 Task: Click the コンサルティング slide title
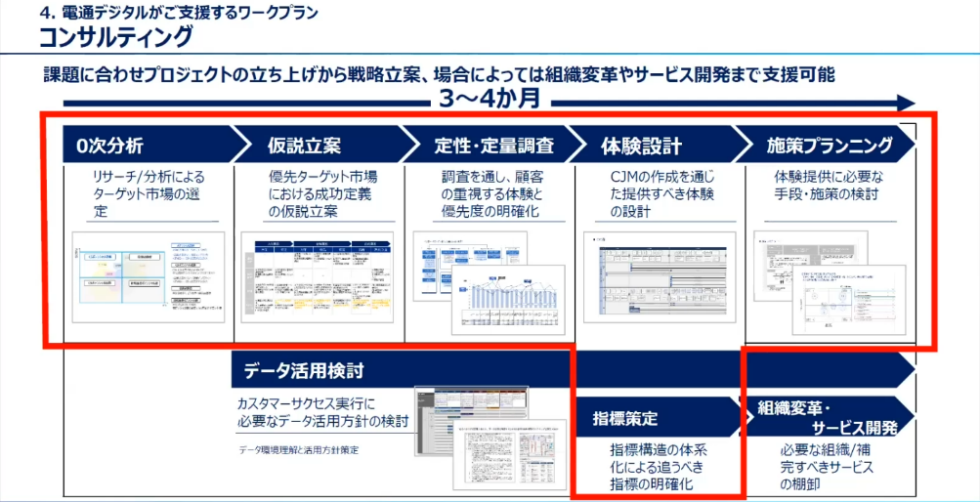(115, 39)
